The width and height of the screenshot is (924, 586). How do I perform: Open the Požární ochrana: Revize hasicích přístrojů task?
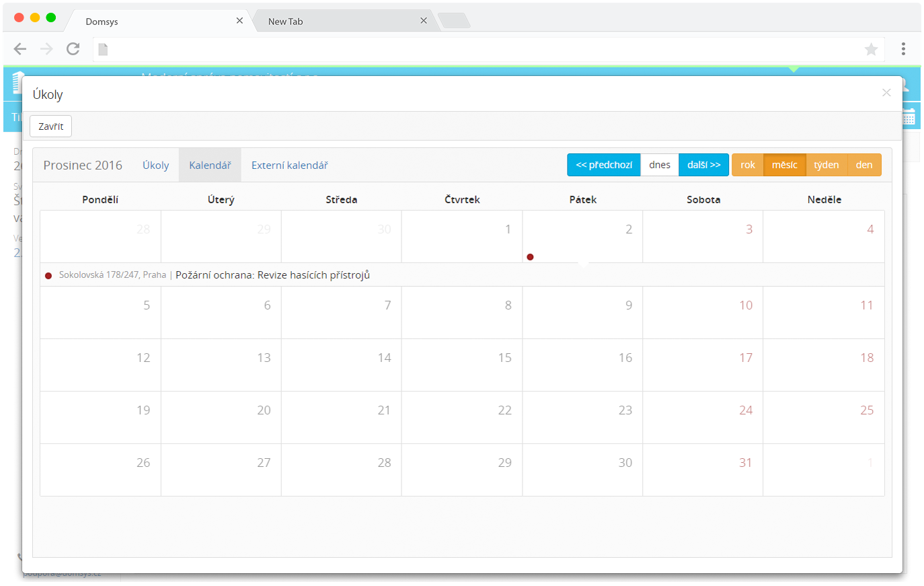[272, 275]
